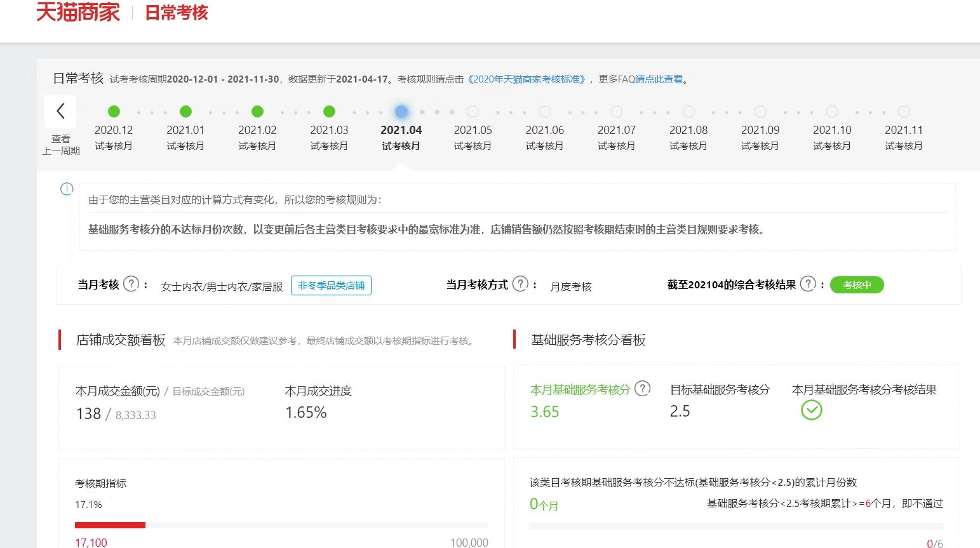This screenshot has height=548, width=980.
Task: Open help icon beside 本月基础服务考核分
Action: [643, 389]
